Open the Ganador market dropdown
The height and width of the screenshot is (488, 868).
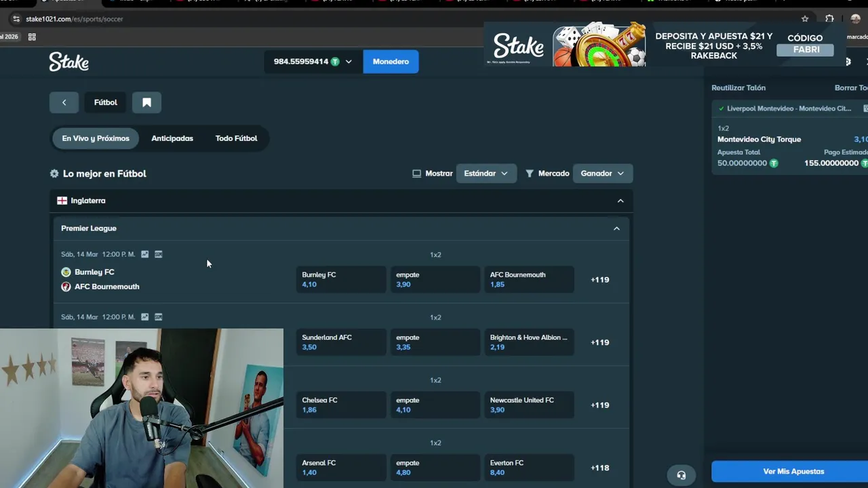pyautogui.click(x=602, y=174)
